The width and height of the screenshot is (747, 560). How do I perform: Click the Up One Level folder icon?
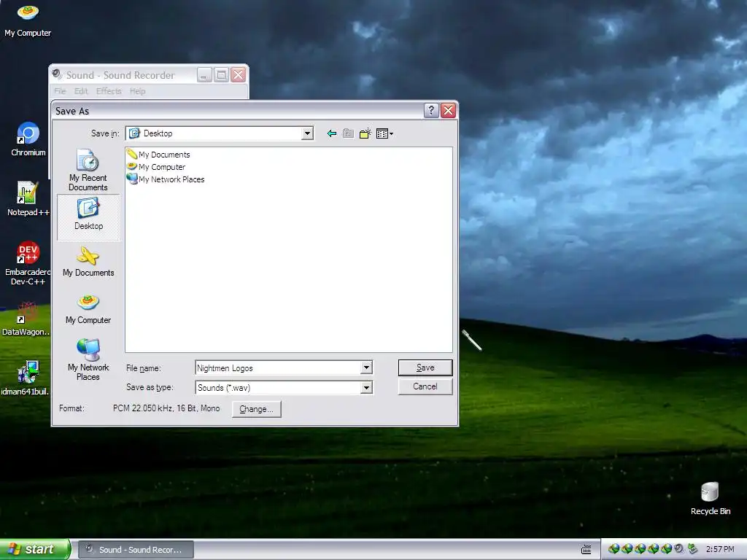click(348, 134)
